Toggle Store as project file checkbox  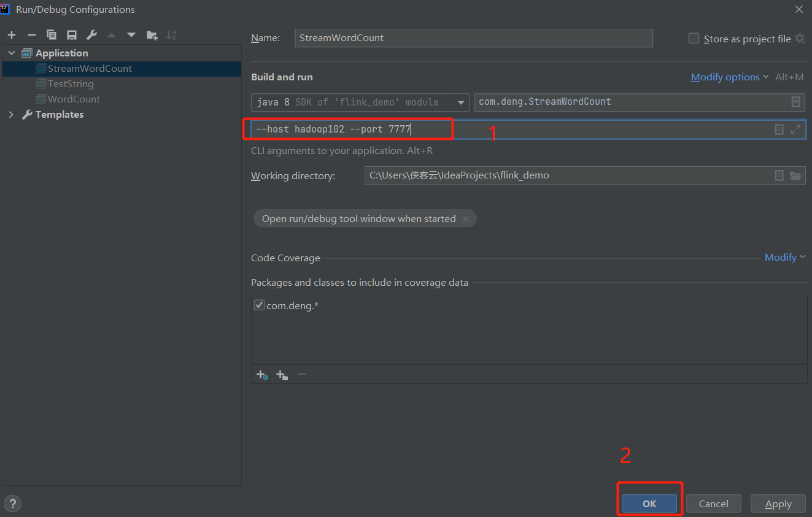(x=694, y=38)
